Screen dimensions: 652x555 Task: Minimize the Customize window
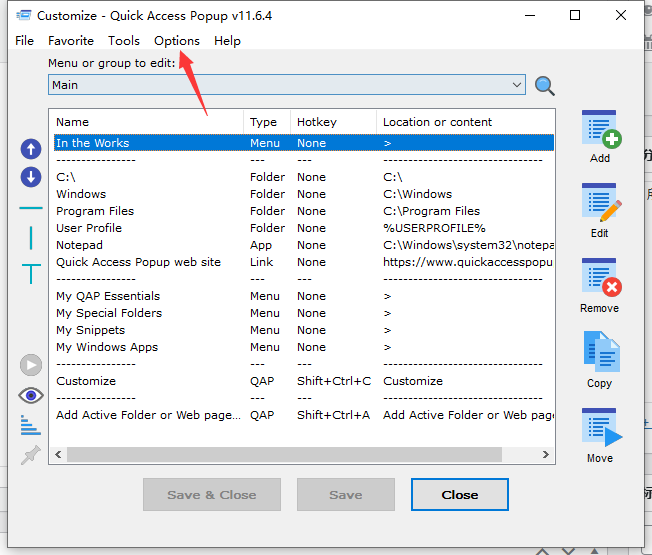530,15
